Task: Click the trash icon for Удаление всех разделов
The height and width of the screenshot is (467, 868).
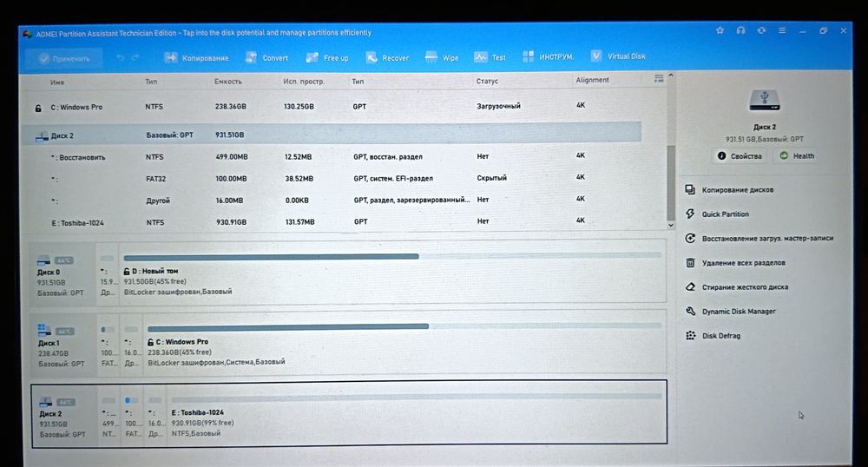Action: click(x=690, y=262)
